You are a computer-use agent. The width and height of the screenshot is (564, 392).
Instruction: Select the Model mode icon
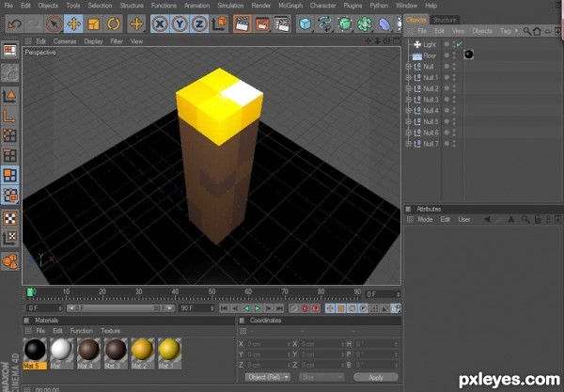[x=10, y=97]
